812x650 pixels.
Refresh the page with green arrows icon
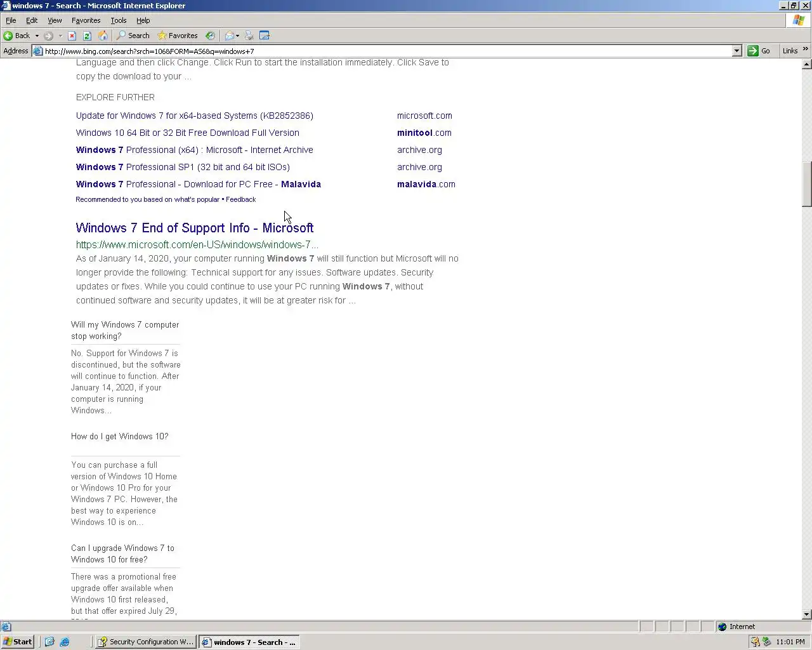coord(88,36)
